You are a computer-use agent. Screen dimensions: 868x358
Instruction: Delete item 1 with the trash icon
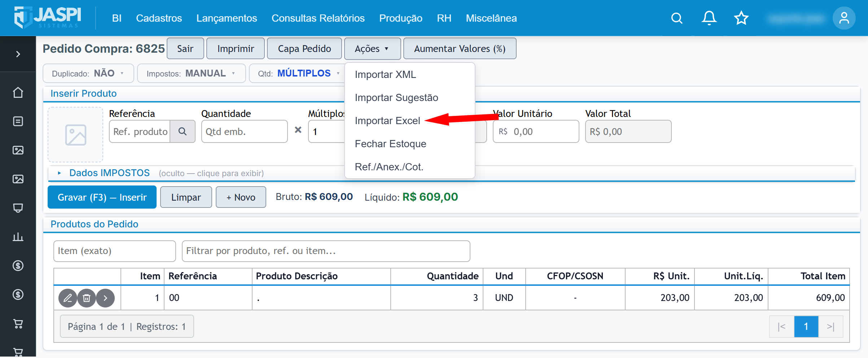click(87, 298)
